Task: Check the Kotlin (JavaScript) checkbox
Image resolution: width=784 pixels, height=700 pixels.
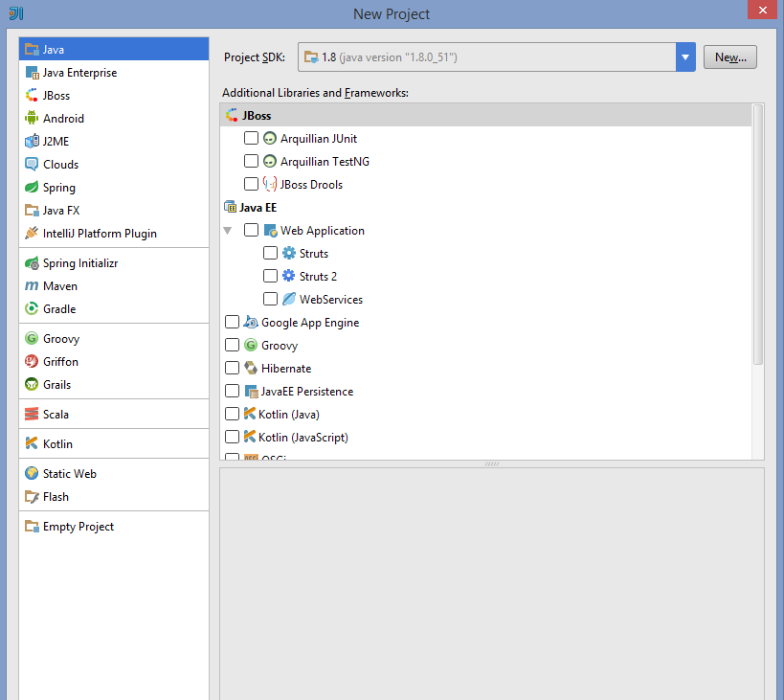Action: (x=232, y=437)
